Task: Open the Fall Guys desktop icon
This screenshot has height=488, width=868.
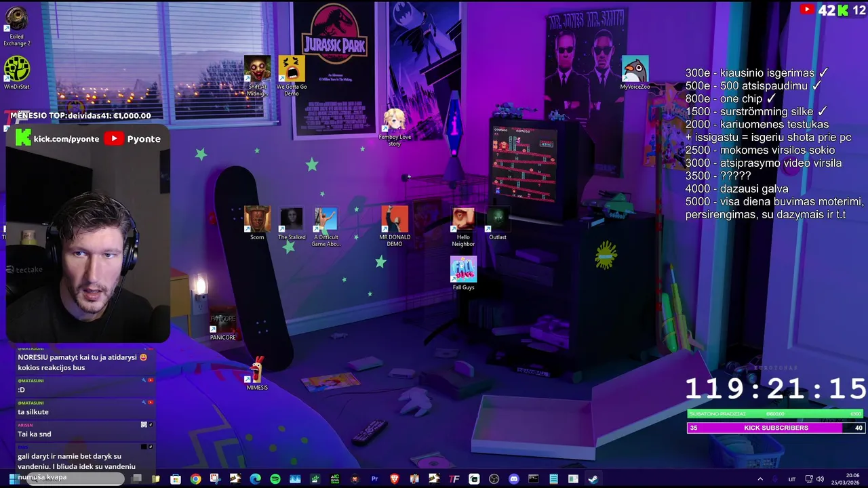Action: tap(463, 274)
